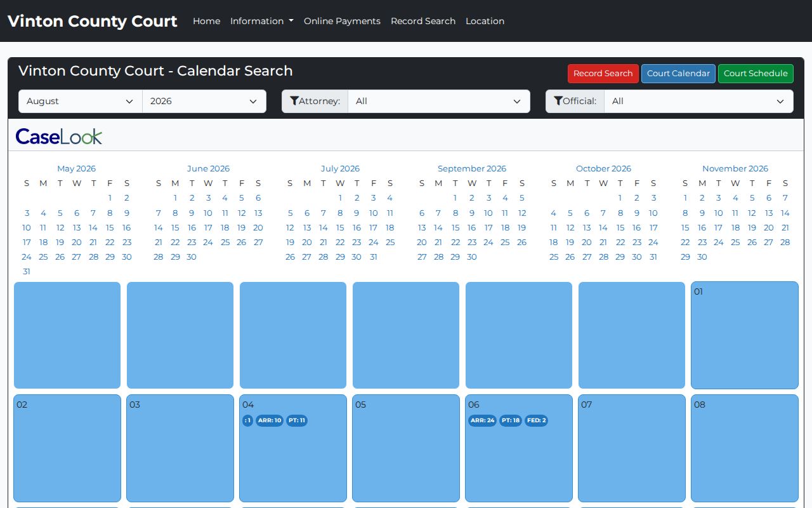812x508 pixels.
Task: Click the filter icon beside Official
Action: tap(558, 101)
